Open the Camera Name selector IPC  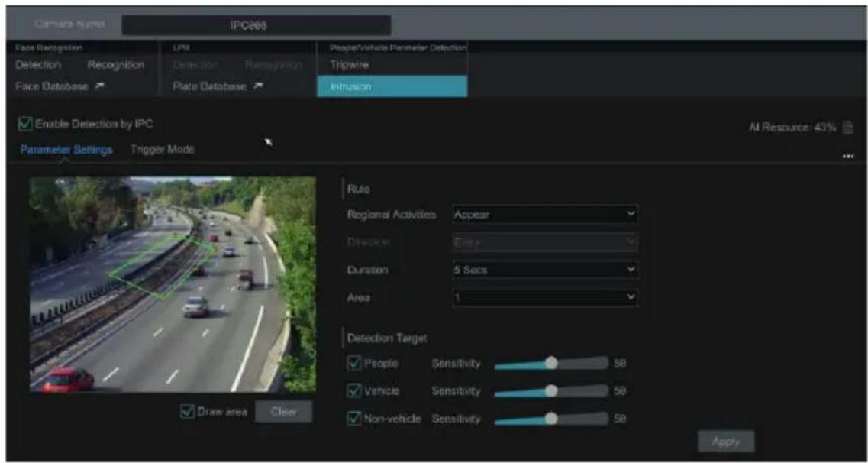[257, 25]
